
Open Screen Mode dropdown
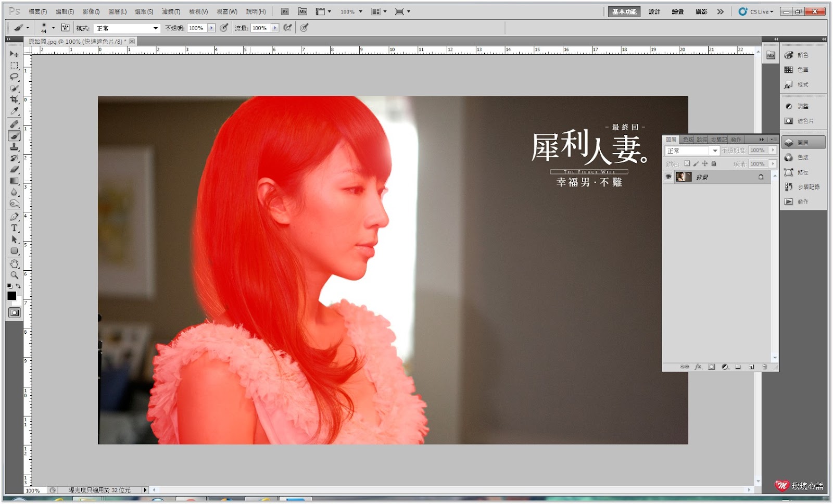tap(402, 11)
